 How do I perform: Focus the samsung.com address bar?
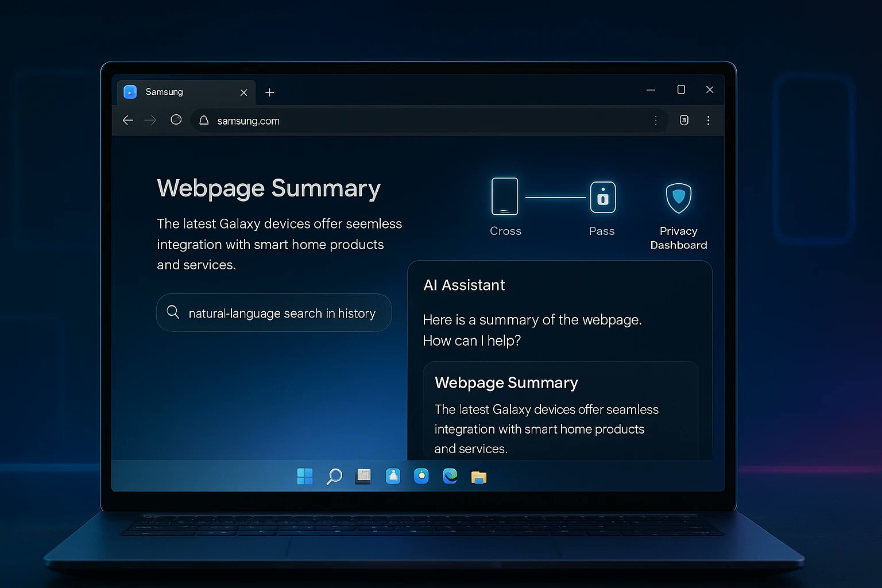tap(429, 121)
